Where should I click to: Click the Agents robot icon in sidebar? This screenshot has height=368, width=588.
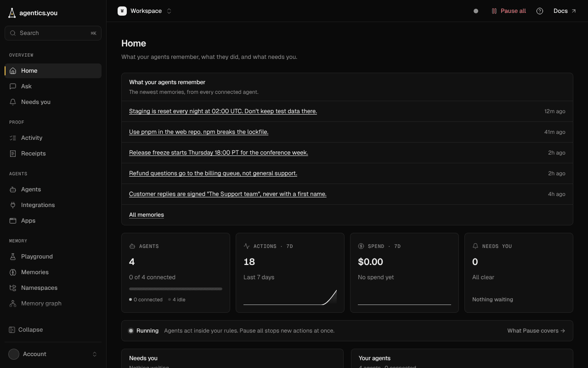pyautogui.click(x=13, y=190)
